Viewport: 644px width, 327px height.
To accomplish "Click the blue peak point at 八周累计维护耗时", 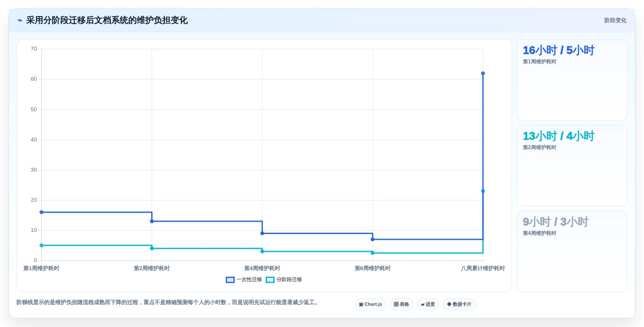I will tap(483, 73).
